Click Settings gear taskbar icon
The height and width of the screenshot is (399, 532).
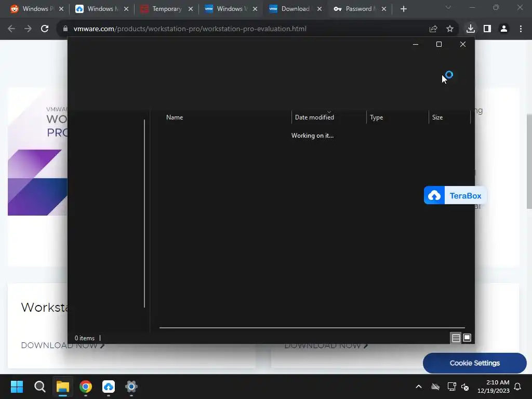tap(131, 387)
